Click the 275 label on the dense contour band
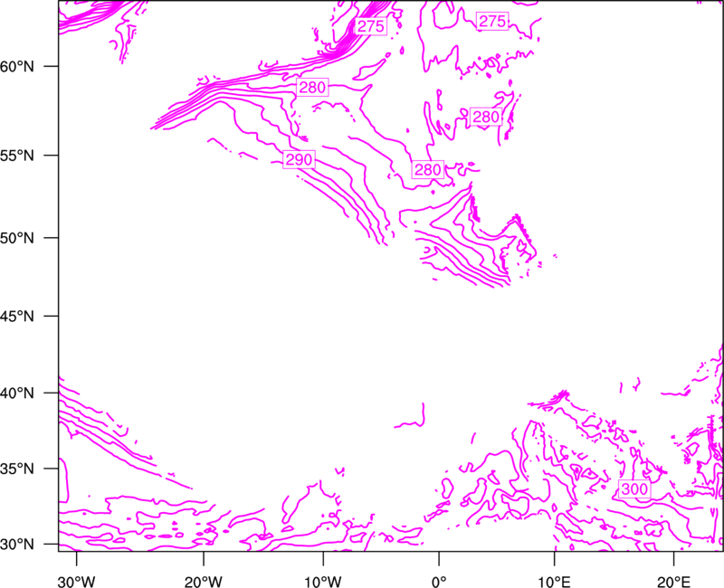Screen dimensions: 724x588 371,26
